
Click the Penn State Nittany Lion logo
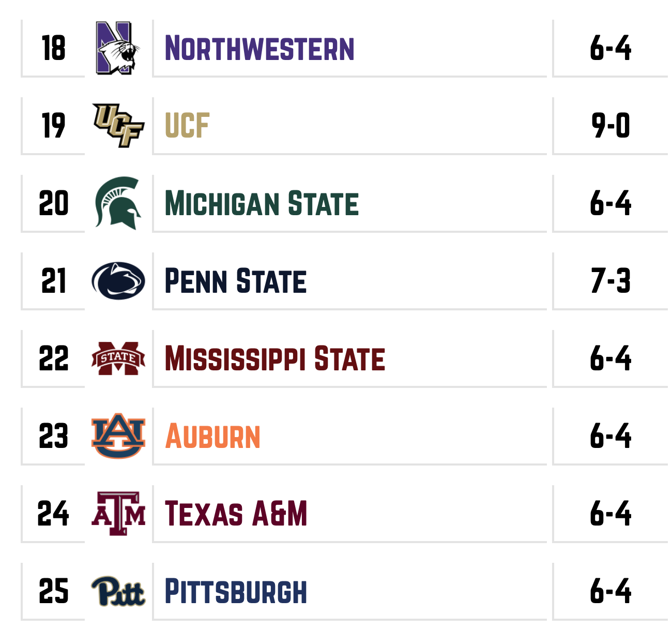118,281
